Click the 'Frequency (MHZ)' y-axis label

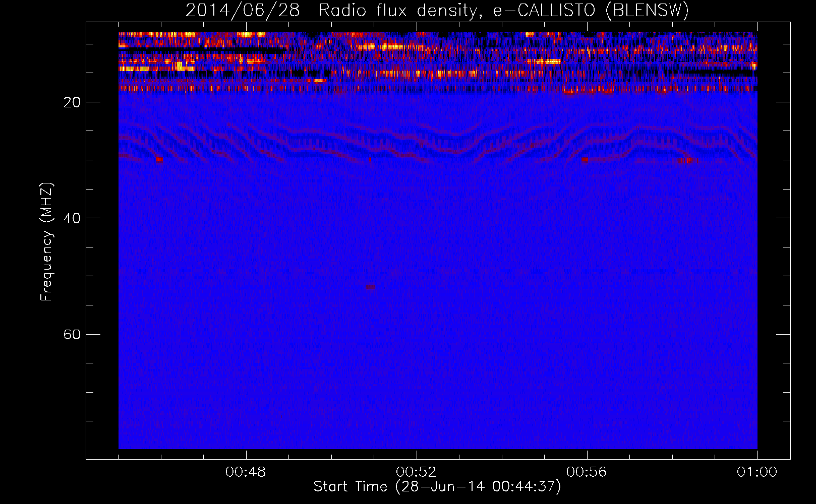[46, 242]
